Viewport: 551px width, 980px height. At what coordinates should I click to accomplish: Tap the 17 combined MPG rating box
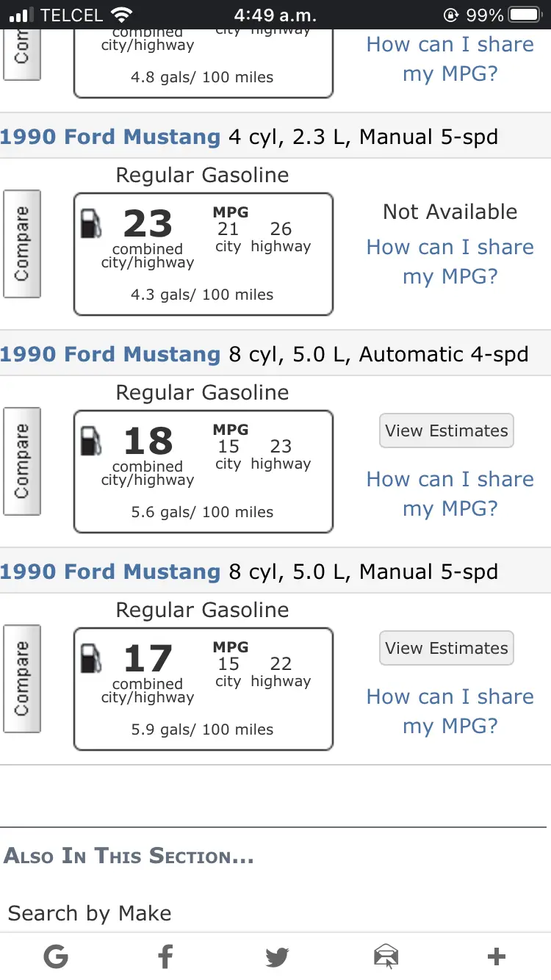pyautogui.click(x=204, y=689)
